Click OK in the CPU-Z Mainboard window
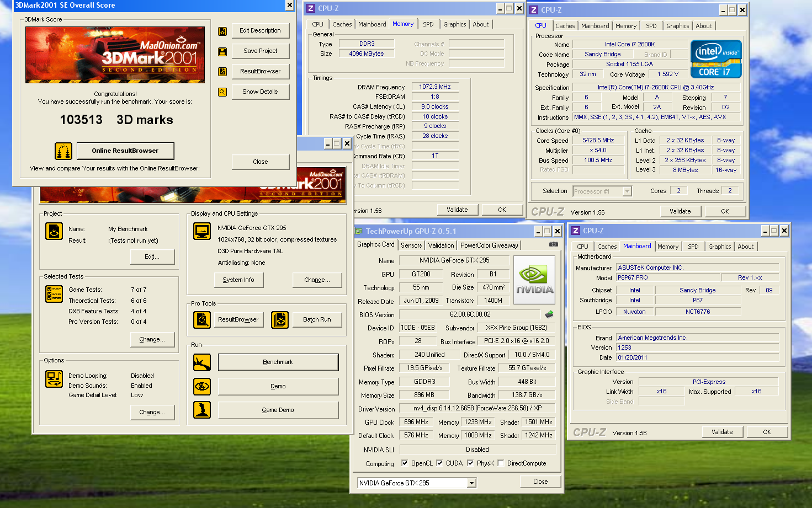 click(767, 432)
